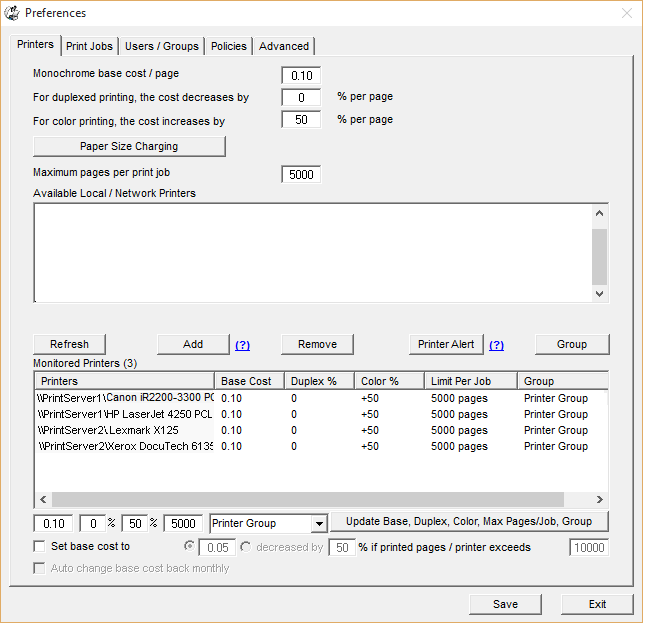Screen dimensions: 645x625
Task: Switch to the Printers tab
Action: 35,44
